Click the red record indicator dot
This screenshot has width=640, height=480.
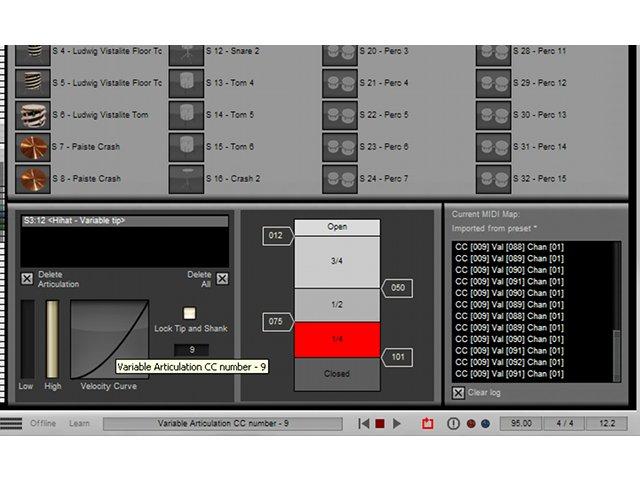pos(471,424)
